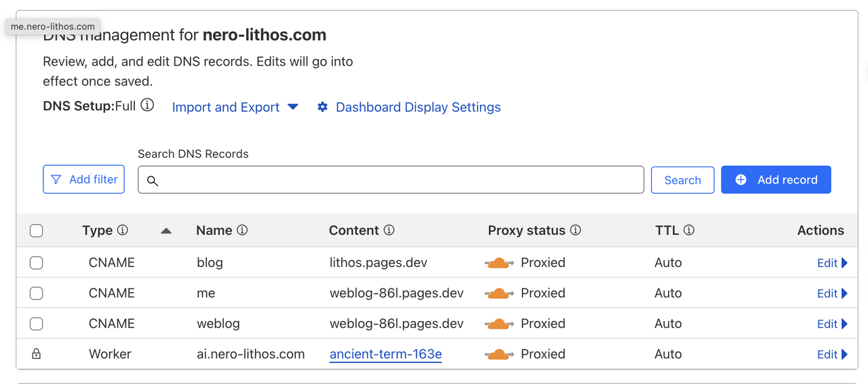Open the ancient-term-163e worker link
This screenshot has width=868, height=384.
(386, 354)
